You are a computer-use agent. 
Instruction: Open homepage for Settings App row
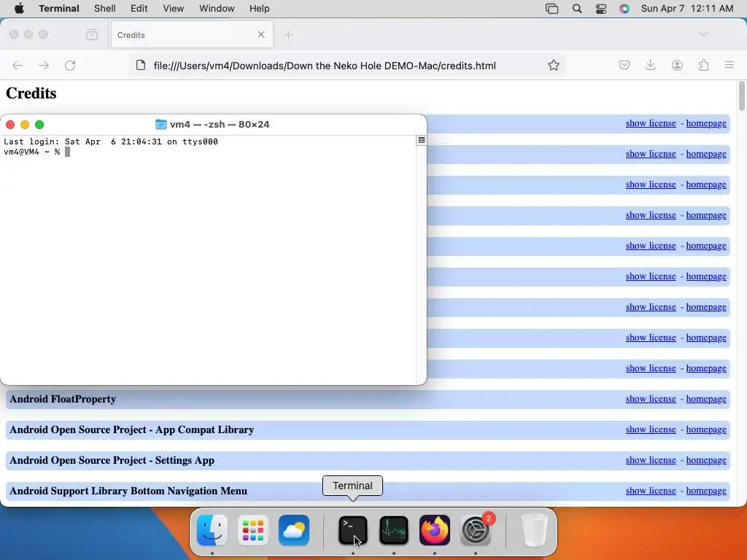tap(706, 460)
